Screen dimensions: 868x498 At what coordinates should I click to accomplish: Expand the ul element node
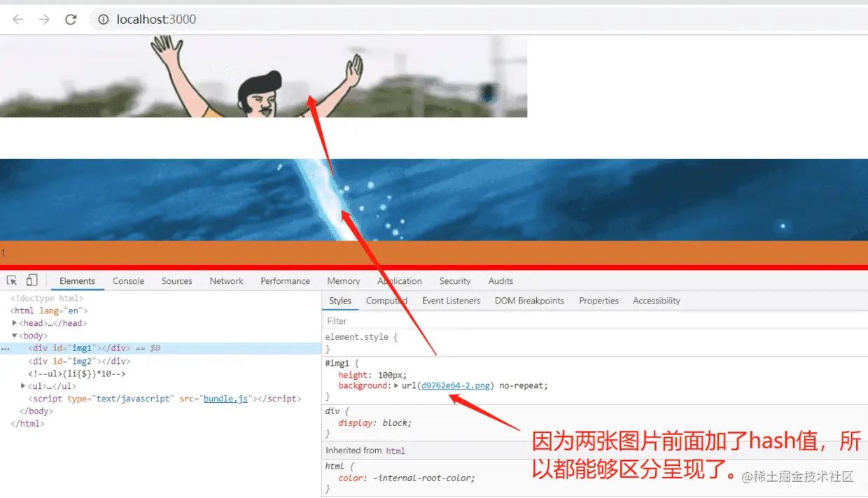click(x=23, y=386)
